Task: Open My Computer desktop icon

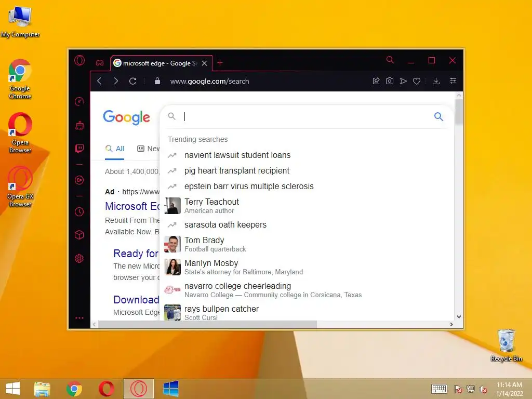Action: pyautogui.click(x=20, y=21)
